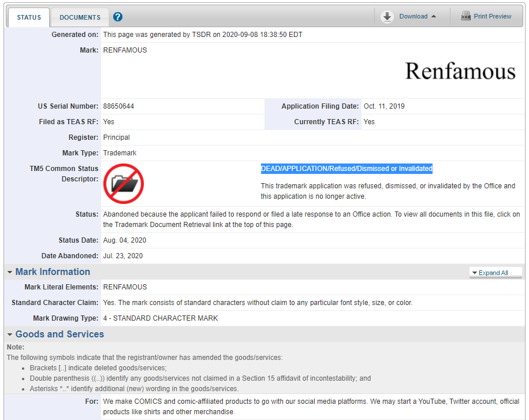529x420 pixels.
Task: Click the Register value Principal
Action: 117,137
